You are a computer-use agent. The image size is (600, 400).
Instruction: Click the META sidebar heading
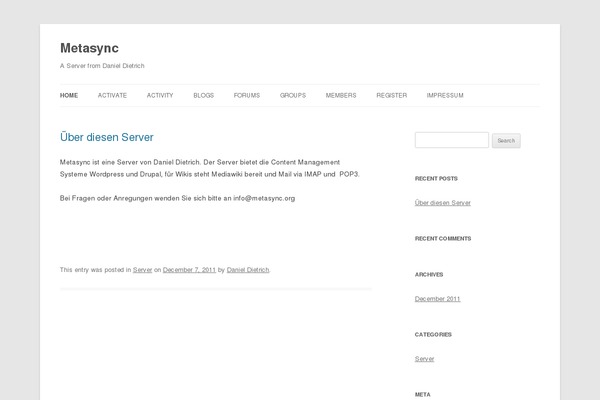422,394
